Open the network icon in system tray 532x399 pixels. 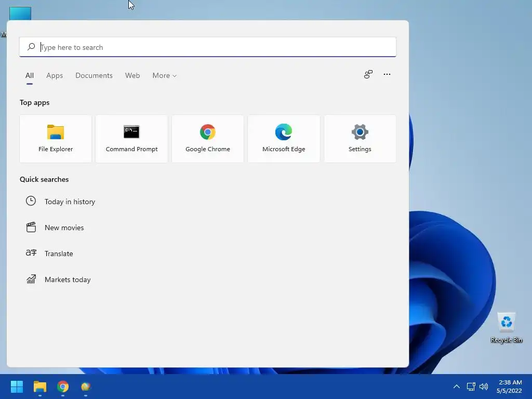471,387
